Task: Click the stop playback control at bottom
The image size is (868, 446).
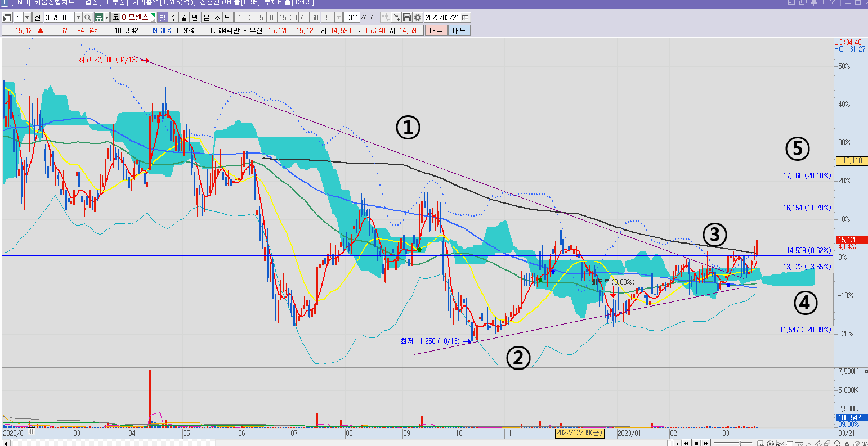Action: point(696,443)
